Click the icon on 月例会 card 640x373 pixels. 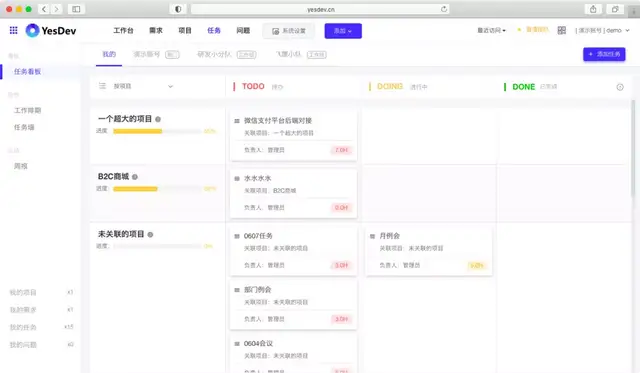(372, 236)
